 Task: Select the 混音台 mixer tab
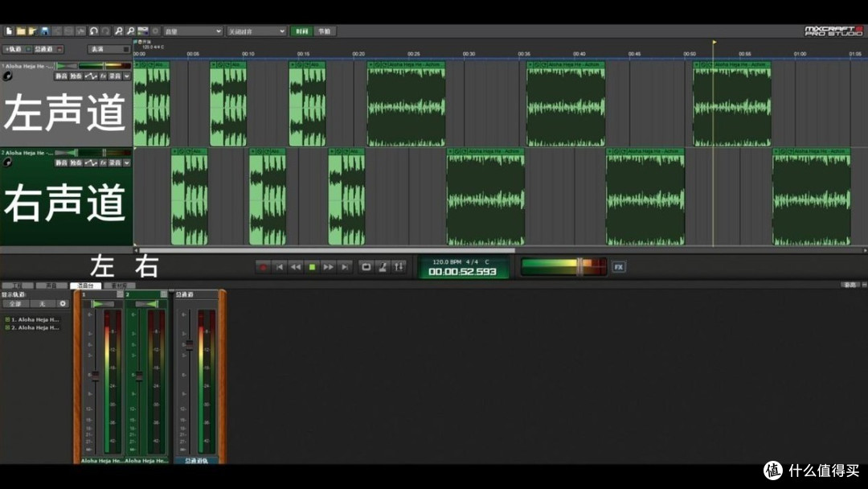85,286
